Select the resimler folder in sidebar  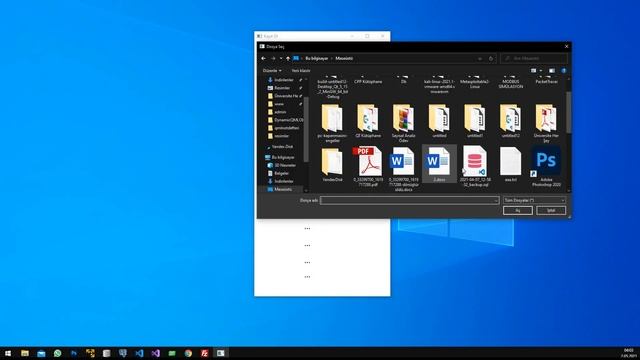(281, 136)
